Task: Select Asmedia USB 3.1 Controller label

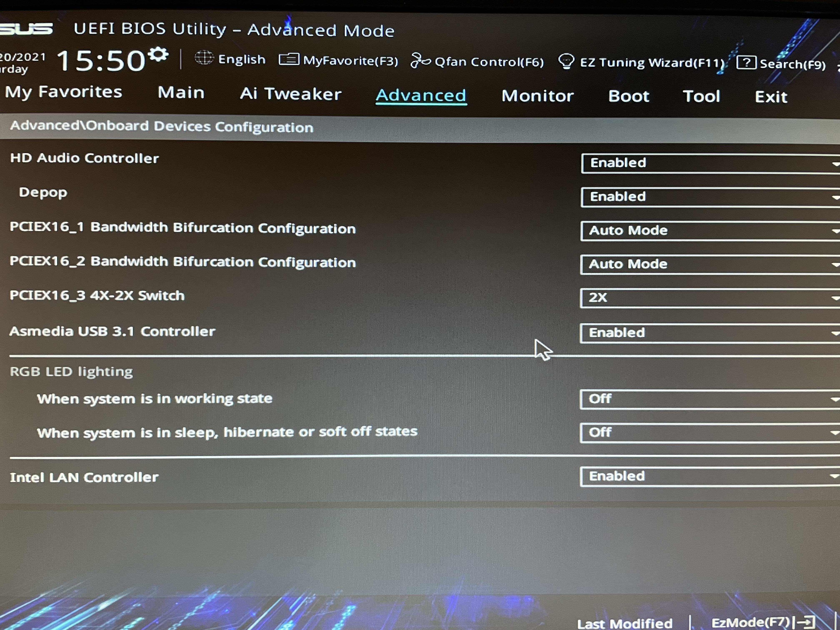Action: (112, 331)
